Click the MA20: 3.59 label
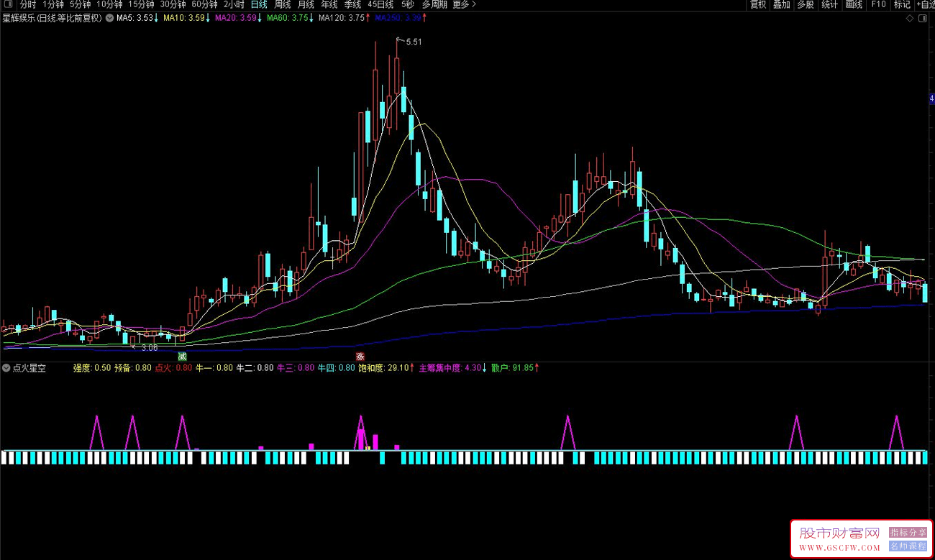 [x=235, y=19]
